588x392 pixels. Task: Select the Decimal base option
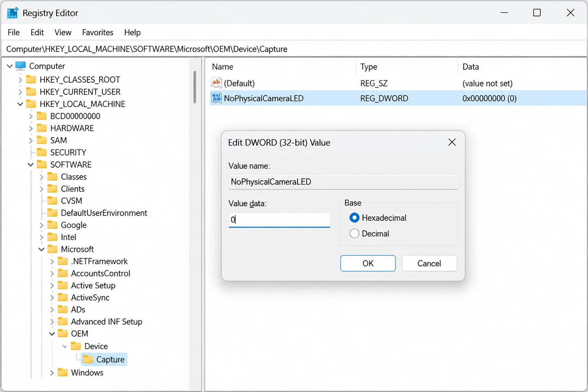coord(354,234)
